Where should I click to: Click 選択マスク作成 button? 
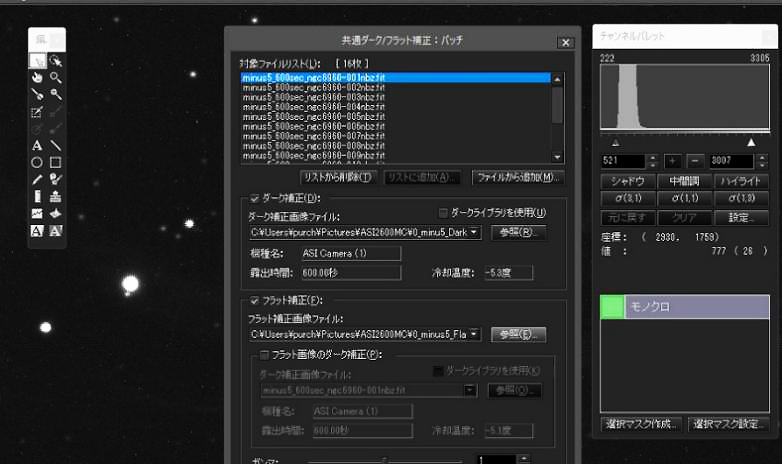pyautogui.click(x=641, y=425)
